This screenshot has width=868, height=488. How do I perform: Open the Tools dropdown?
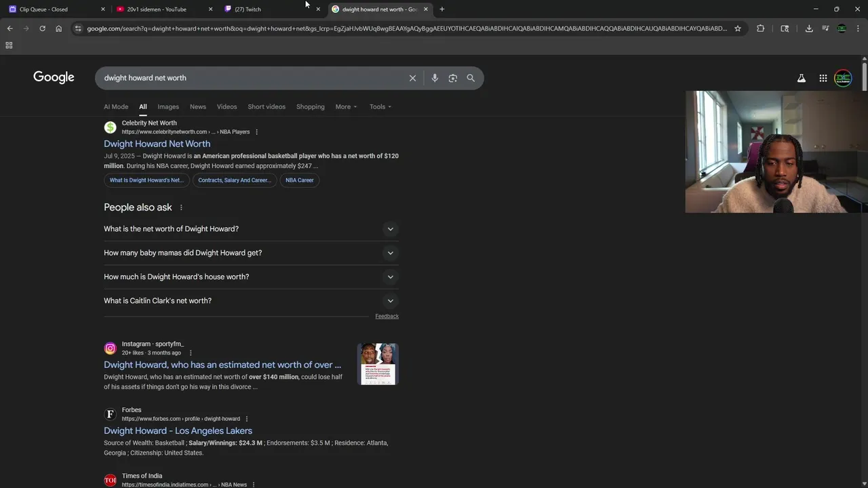pyautogui.click(x=380, y=106)
